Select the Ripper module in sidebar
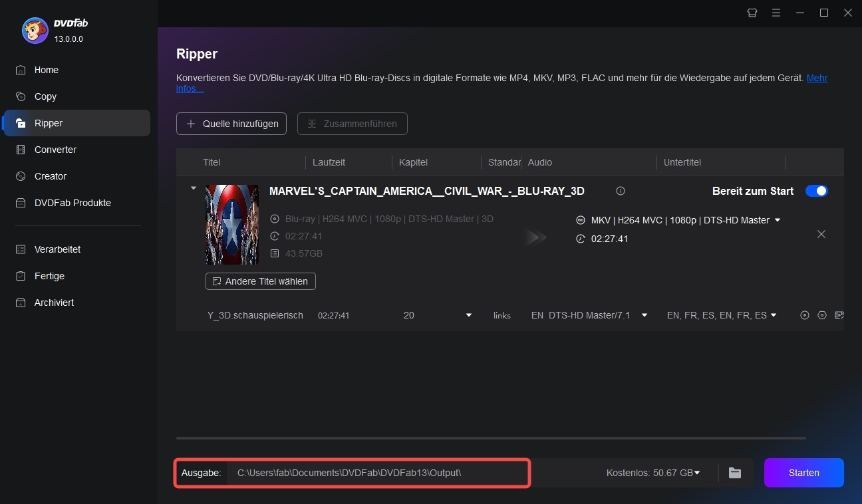 (x=76, y=123)
